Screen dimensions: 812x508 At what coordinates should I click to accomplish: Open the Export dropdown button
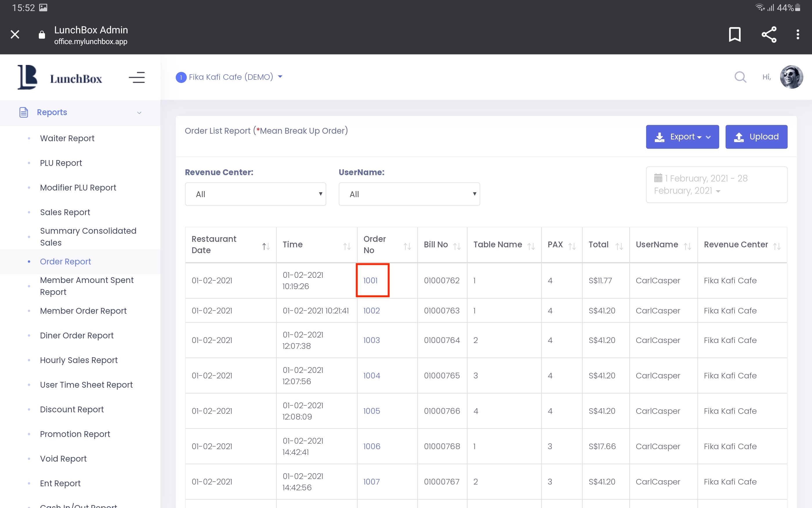[682, 137]
